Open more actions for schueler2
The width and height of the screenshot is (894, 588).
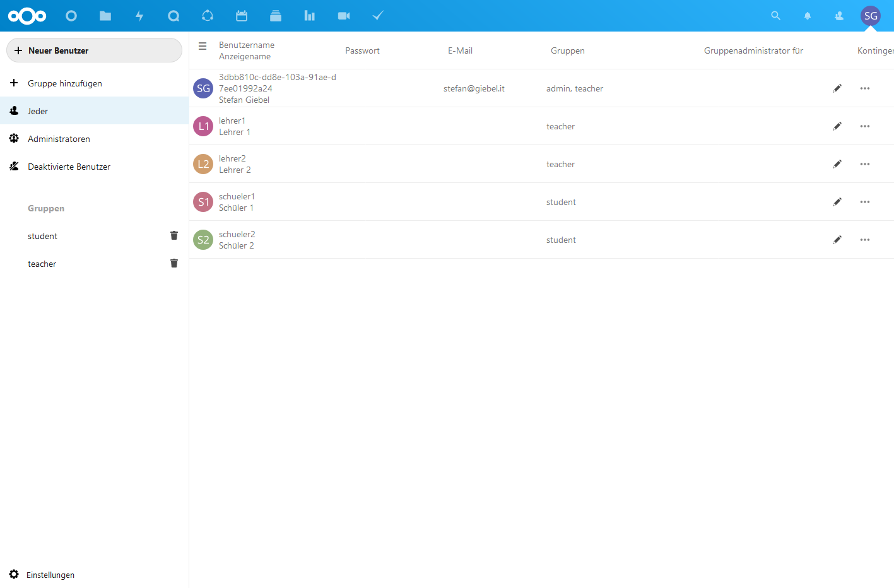coord(865,240)
